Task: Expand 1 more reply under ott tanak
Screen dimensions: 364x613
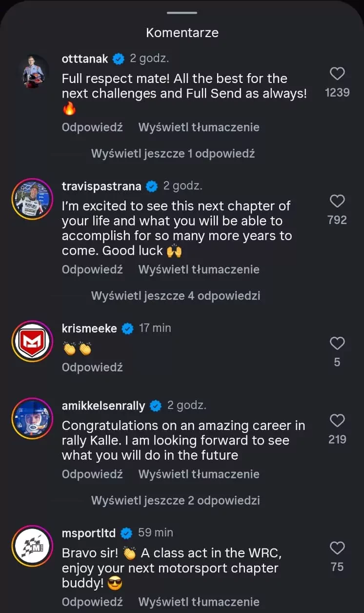Action: (173, 153)
